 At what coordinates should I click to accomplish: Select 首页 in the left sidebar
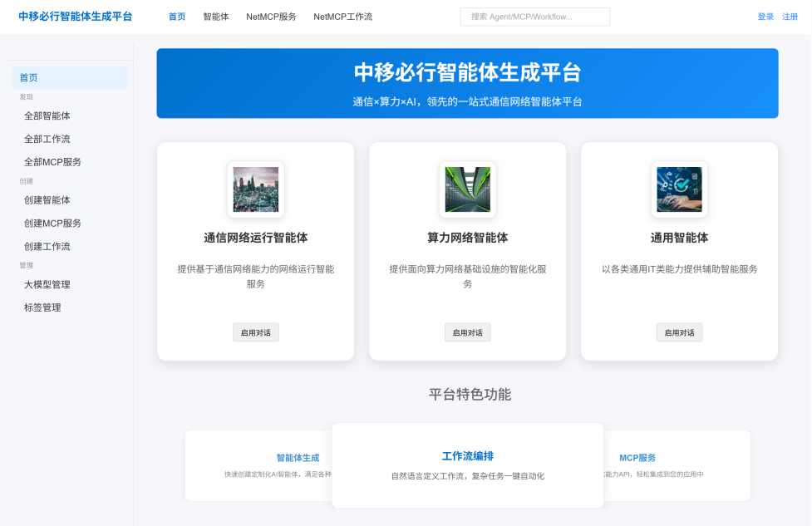(x=70, y=77)
